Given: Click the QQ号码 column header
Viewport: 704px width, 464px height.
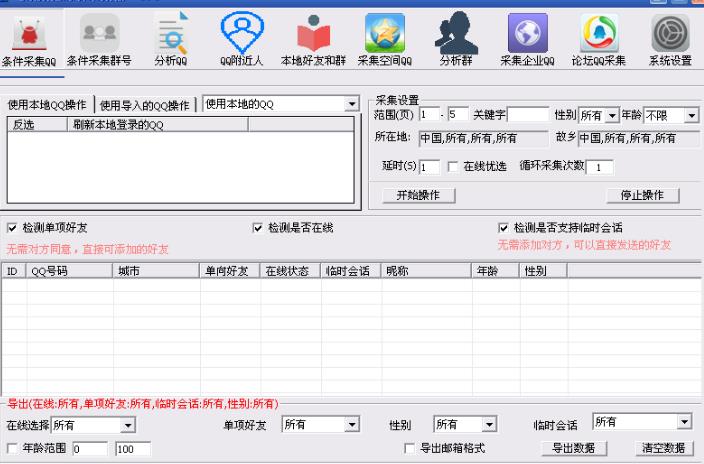Looking at the screenshot, I should (70, 271).
